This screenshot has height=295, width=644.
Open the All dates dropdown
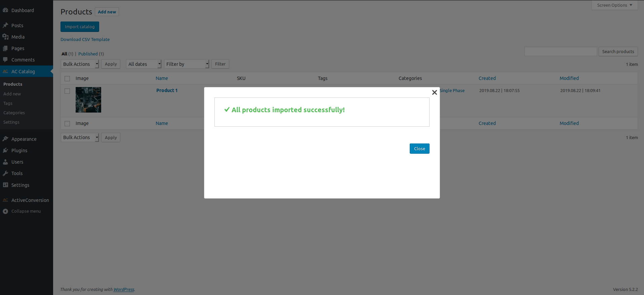coord(144,64)
